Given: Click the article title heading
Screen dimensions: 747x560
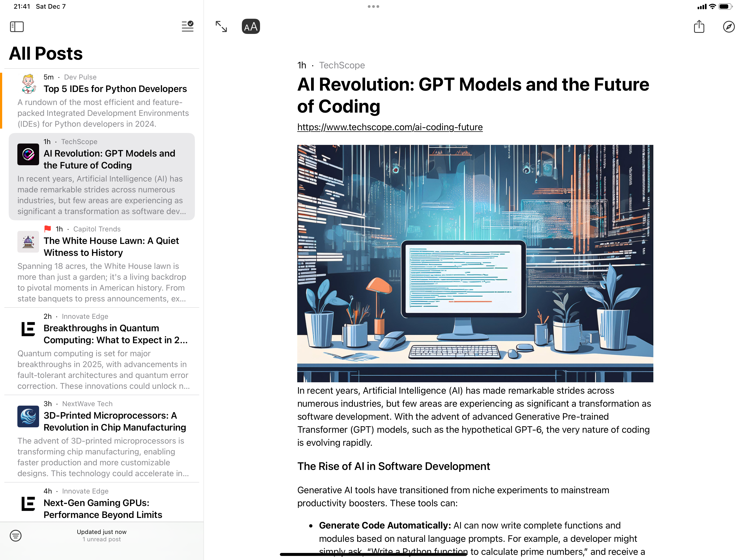Looking at the screenshot, I should [473, 95].
